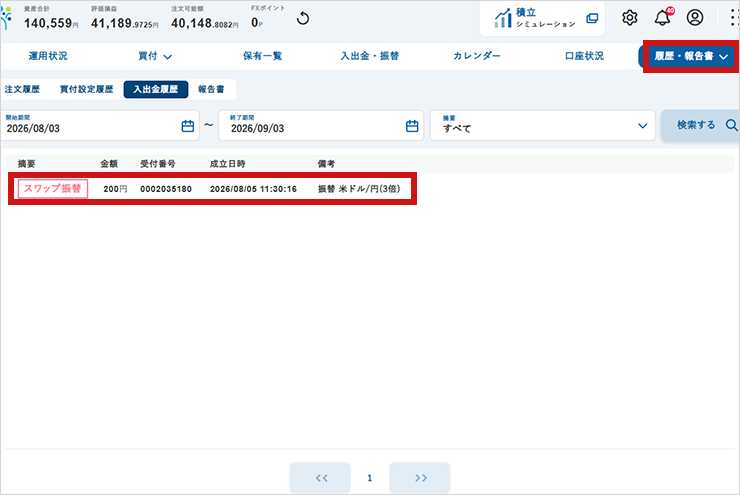740x495 pixels.
Task: Click the app logo icon
Action: coord(6,18)
